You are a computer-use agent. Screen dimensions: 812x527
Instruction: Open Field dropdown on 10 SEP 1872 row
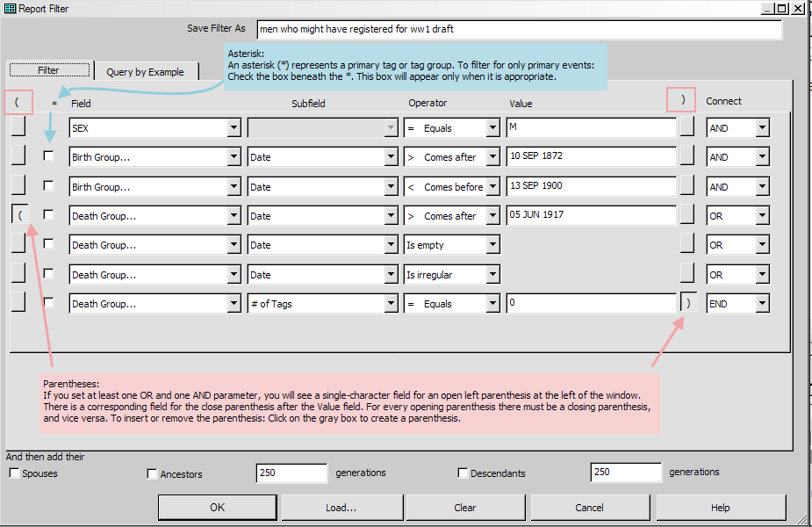(x=234, y=156)
